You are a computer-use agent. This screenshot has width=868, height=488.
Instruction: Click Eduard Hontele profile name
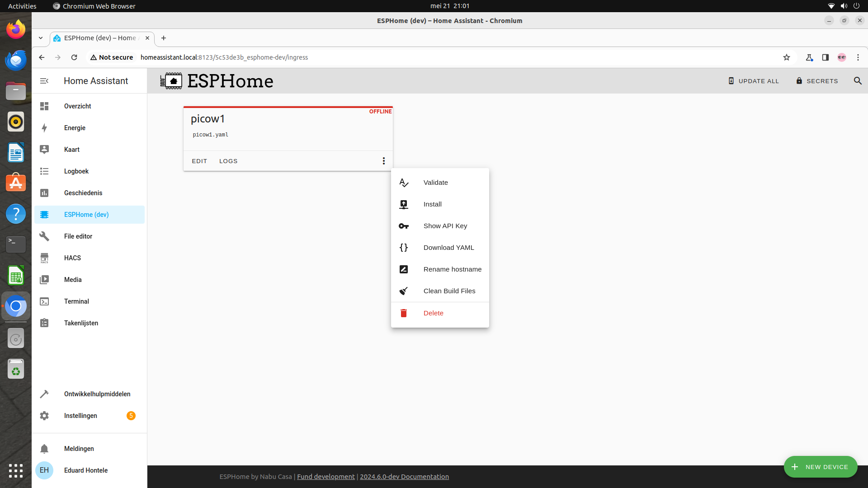(86, 470)
